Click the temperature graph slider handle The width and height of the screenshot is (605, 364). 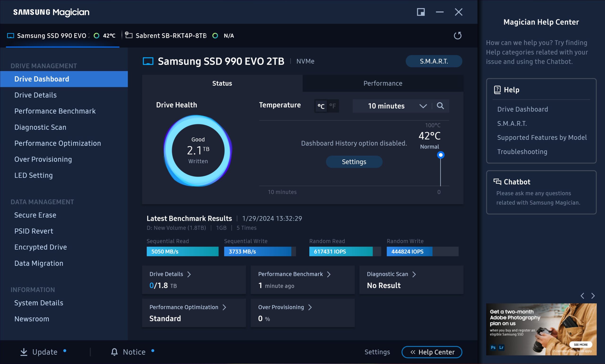(x=441, y=155)
